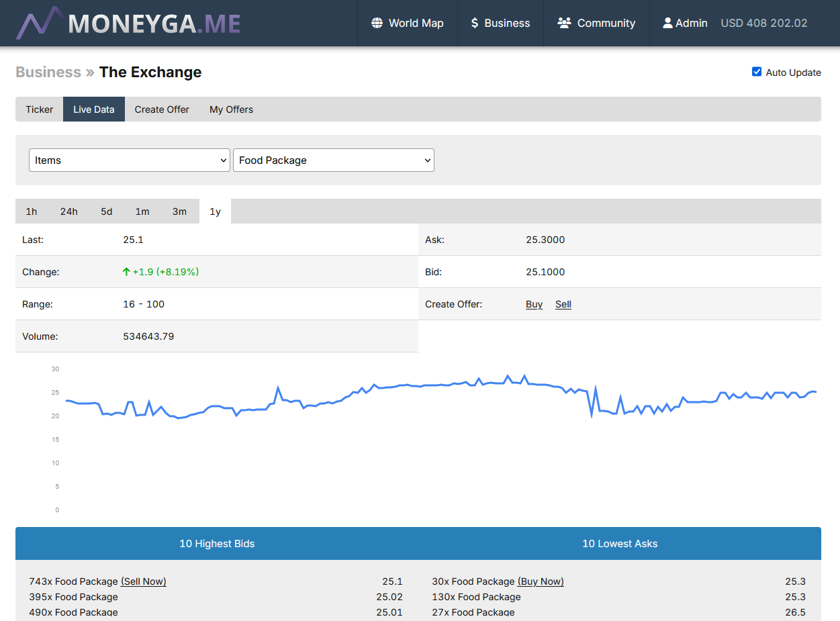Select the 1h chart timeframe

click(32, 211)
